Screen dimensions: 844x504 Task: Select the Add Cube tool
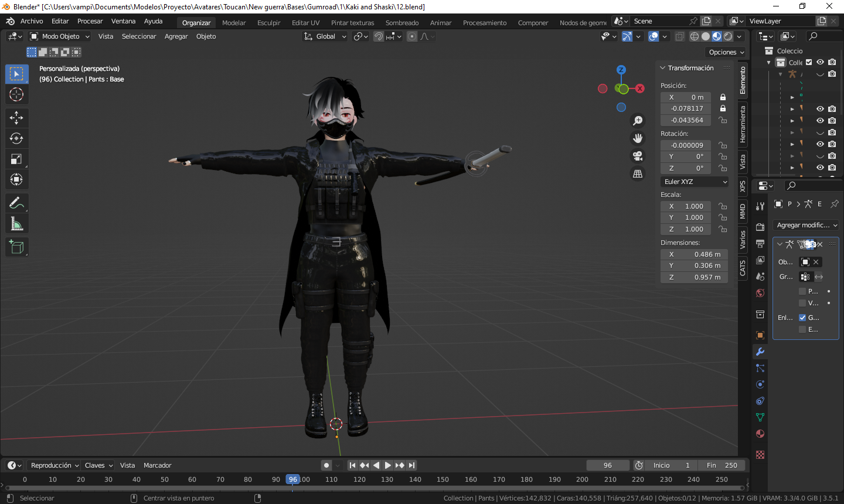point(16,247)
